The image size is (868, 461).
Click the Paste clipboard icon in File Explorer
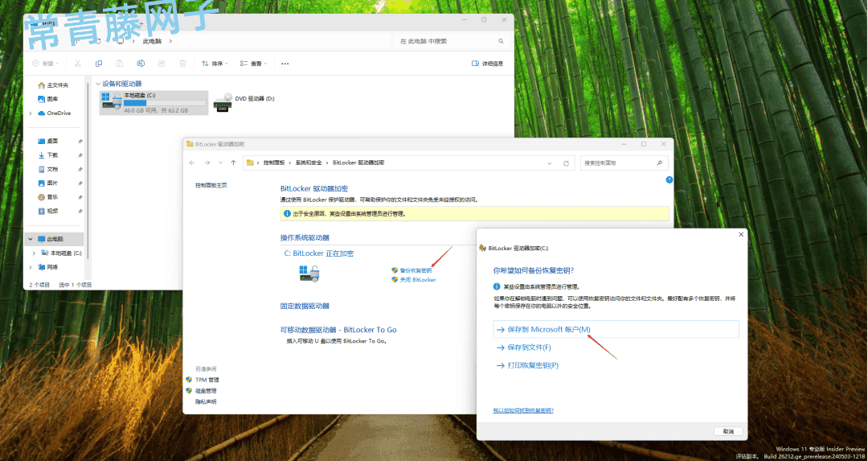click(x=120, y=64)
